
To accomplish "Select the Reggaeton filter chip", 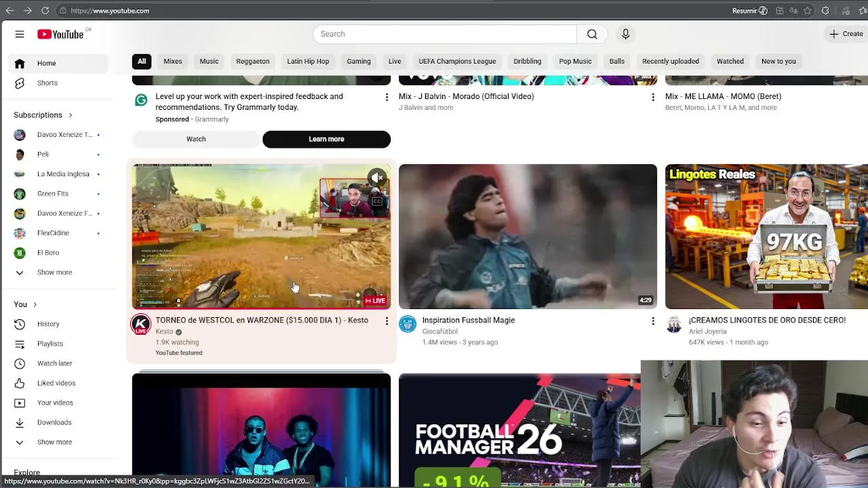I will [253, 61].
